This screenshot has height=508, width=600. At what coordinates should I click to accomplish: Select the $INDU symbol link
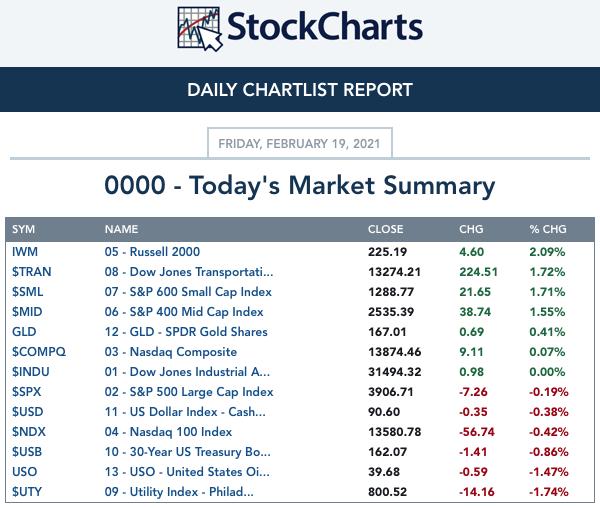click(x=31, y=372)
